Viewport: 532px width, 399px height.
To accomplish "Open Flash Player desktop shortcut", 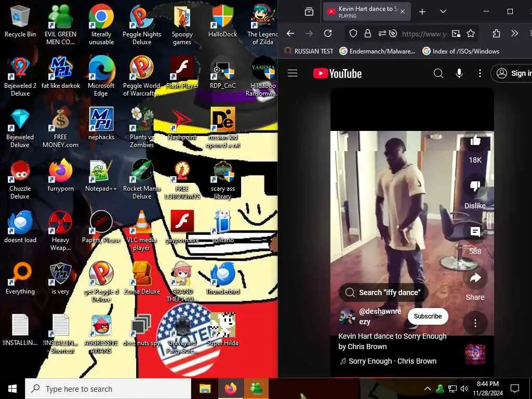I will coord(182,73).
